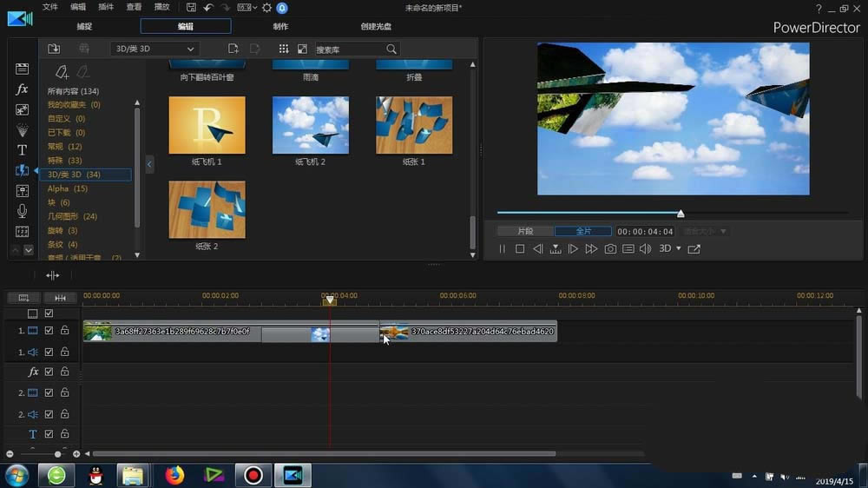
Task: Lock audio track 2
Action: [64, 414]
